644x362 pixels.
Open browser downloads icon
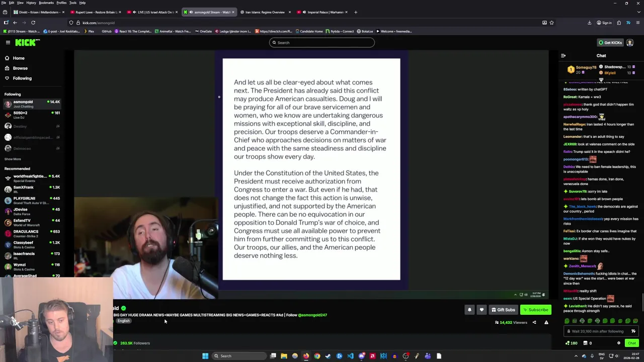click(x=589, y=23)
